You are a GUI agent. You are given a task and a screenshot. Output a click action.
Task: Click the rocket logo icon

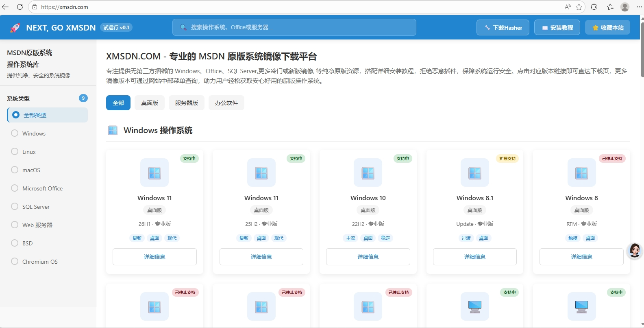point(15,28)
